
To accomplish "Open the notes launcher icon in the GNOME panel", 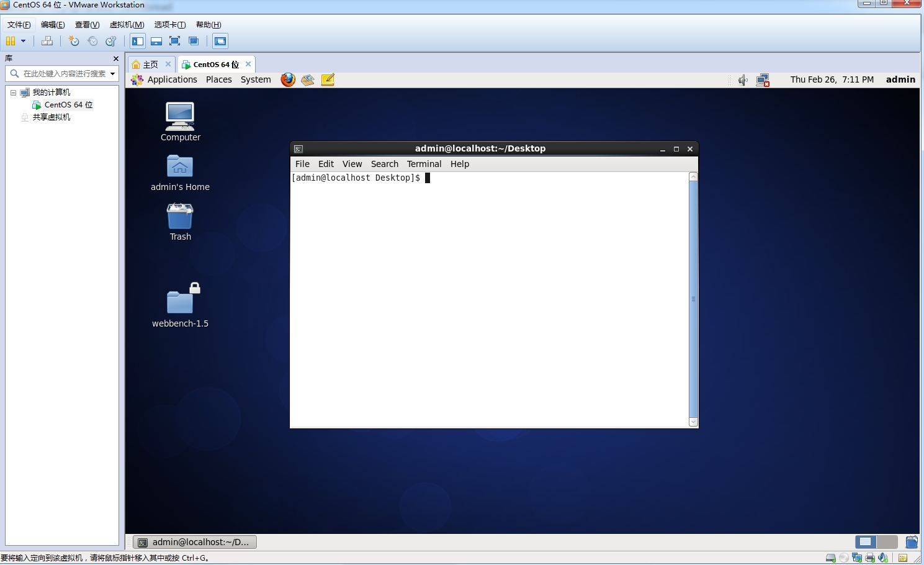I will [328, 79].
